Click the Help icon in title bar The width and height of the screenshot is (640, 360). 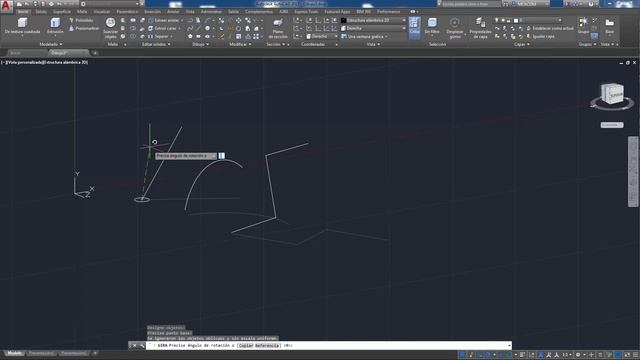(591, 4)
